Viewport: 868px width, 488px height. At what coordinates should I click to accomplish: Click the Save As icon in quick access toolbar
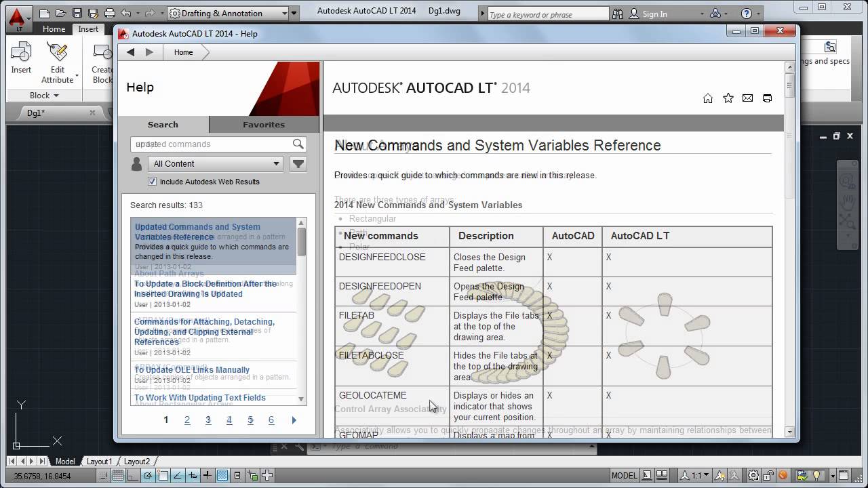(x=93, y=13)
